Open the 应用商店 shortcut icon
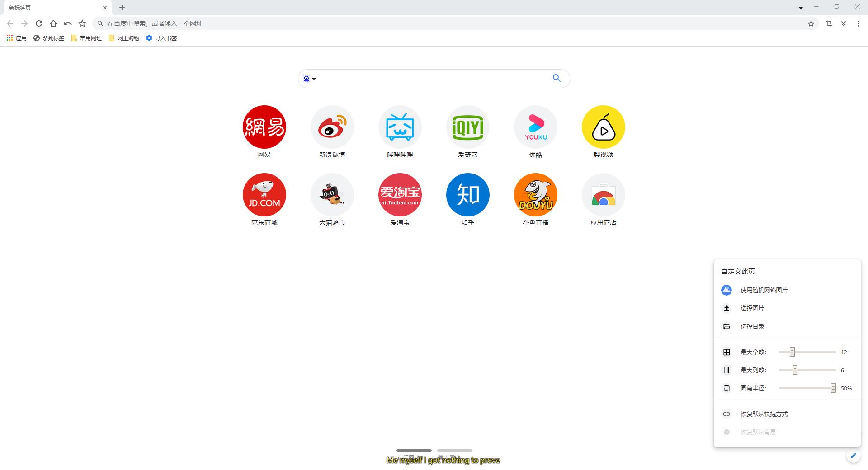The image size is (868, 470). (x=604, y=195)
